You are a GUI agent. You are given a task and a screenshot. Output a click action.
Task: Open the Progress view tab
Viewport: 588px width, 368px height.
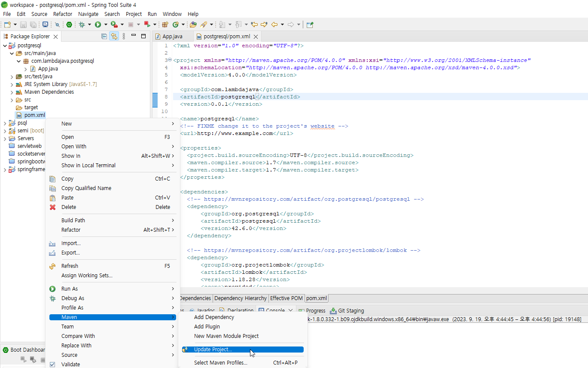[x=312, y=311]
